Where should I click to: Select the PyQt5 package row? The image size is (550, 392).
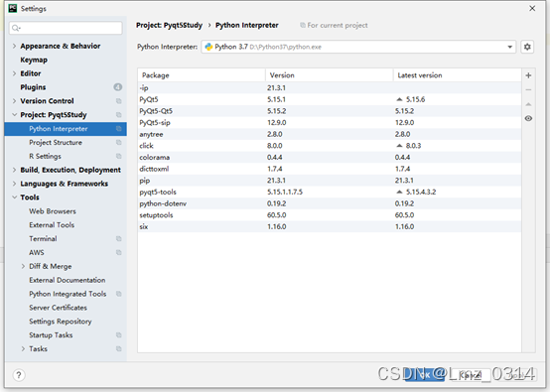point(330,99)
